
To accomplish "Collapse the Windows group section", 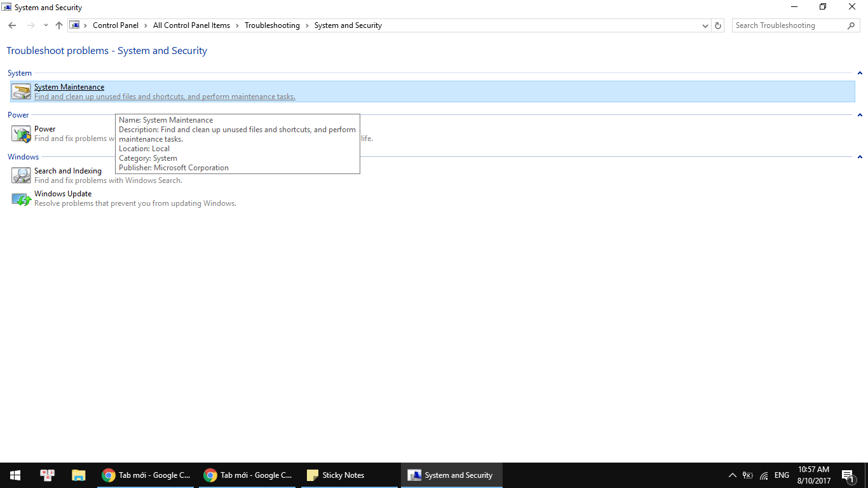I will point(860,157).
